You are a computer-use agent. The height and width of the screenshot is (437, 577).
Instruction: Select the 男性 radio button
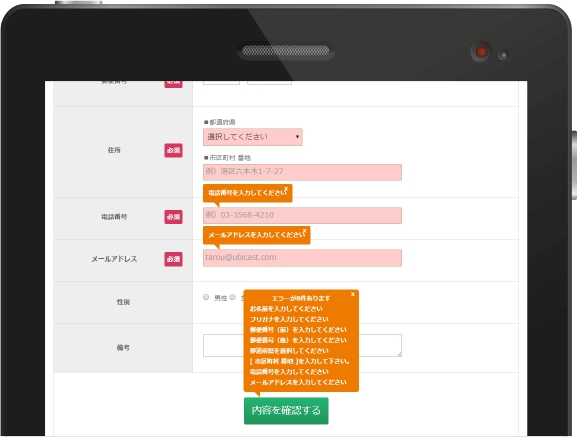206,297
